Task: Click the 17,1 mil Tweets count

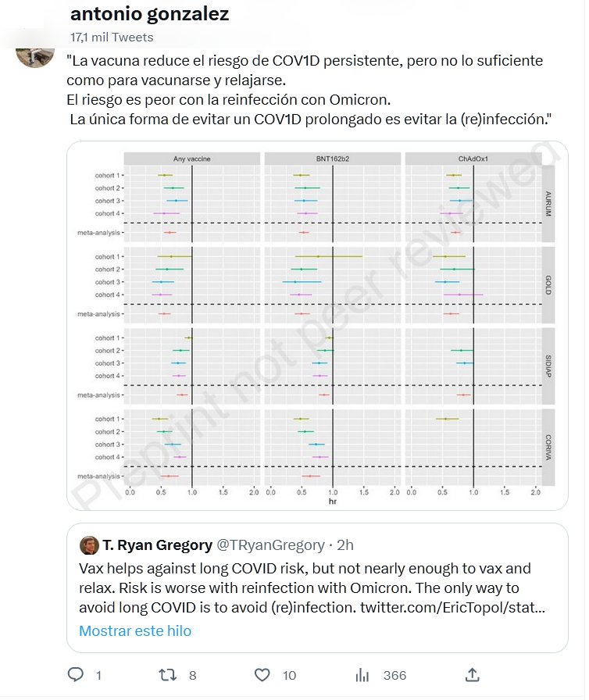Action: [112, 37]
